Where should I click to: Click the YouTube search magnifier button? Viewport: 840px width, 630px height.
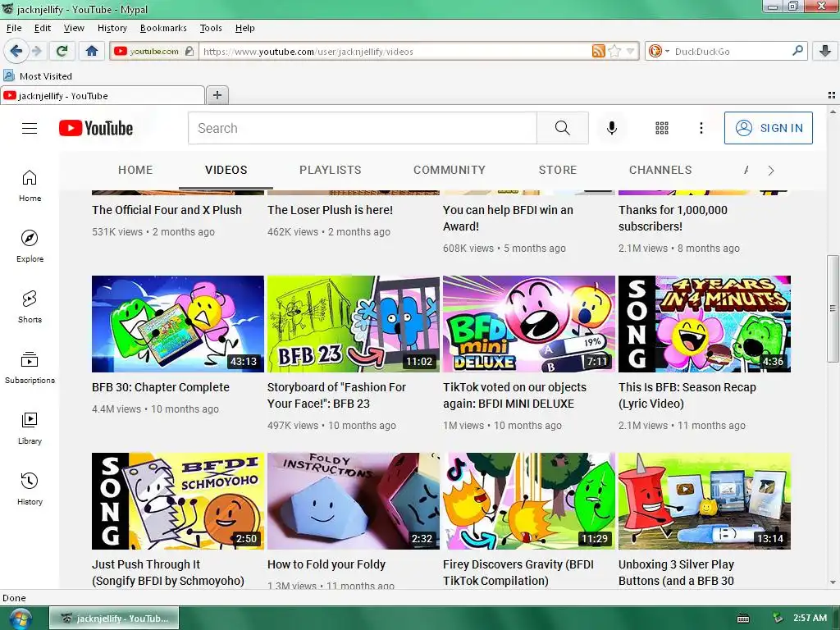pos(563,128)
